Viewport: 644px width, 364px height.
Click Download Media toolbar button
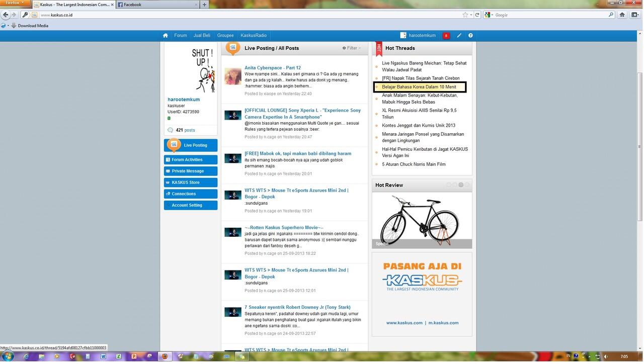coord(30,26)
